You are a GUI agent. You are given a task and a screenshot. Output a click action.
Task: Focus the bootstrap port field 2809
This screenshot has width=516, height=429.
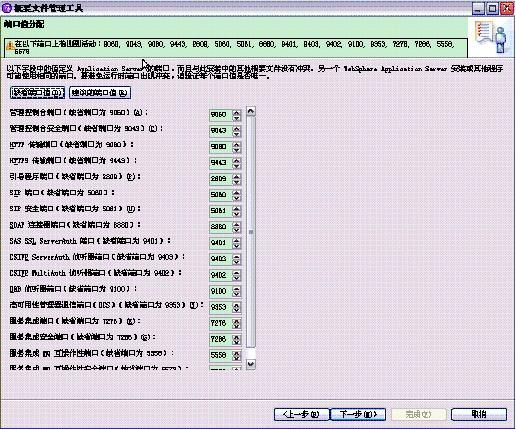point(220,179)
